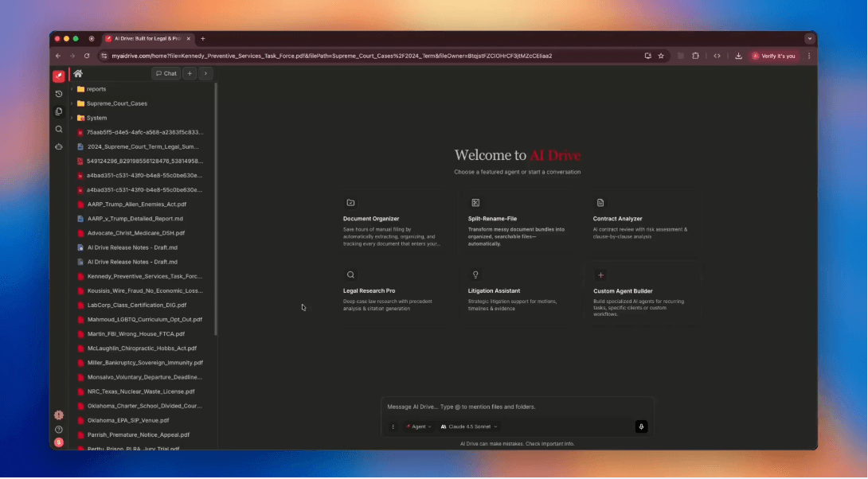Viewport: 868px width, 479px height.
Task: Open the Claude 4.5 Sonnet model dropdown
Action: click(469, 426)
